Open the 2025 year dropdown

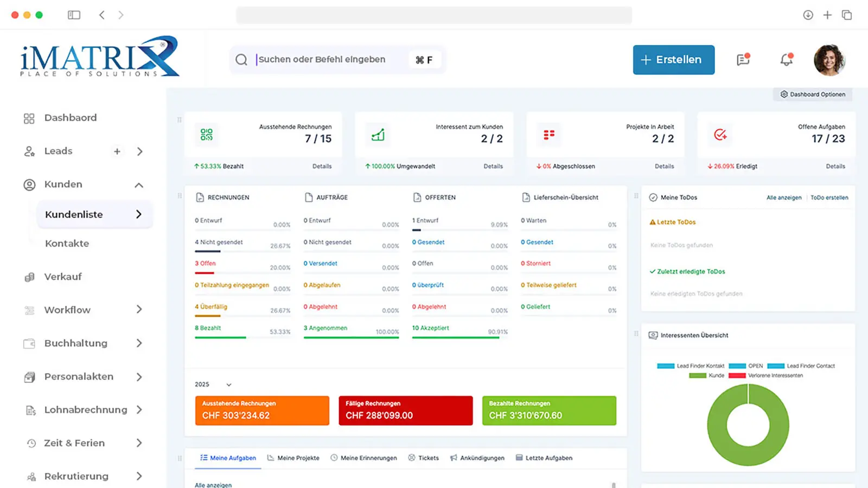(x=213, y=384)
